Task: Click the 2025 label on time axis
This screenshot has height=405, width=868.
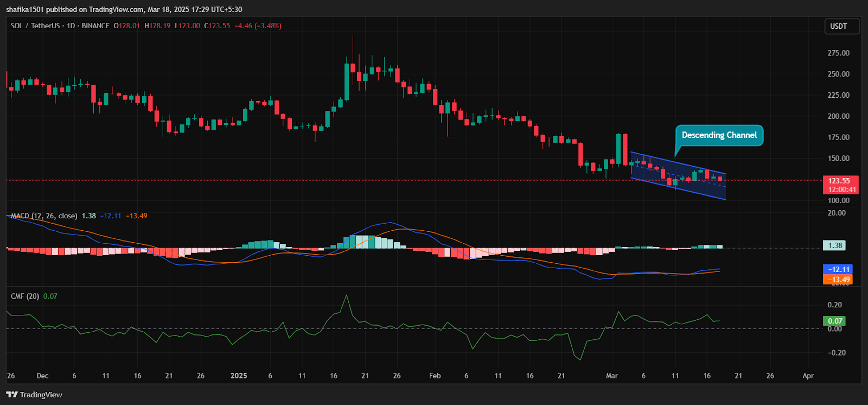Action: 239,376
